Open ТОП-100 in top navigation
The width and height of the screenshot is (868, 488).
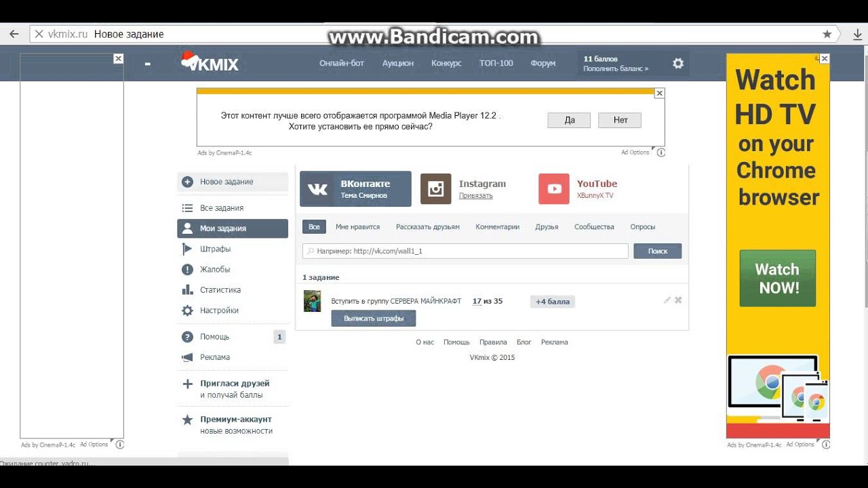[496, 63]
